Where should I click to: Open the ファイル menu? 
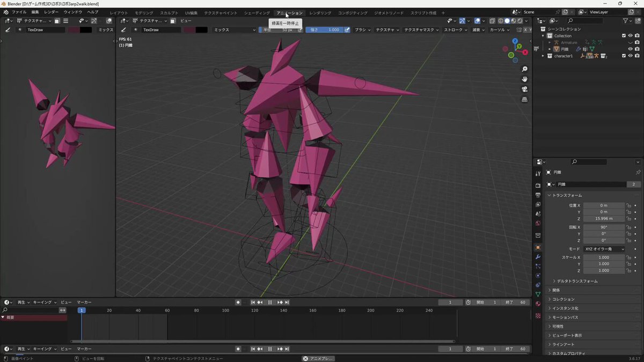(19, 12)
